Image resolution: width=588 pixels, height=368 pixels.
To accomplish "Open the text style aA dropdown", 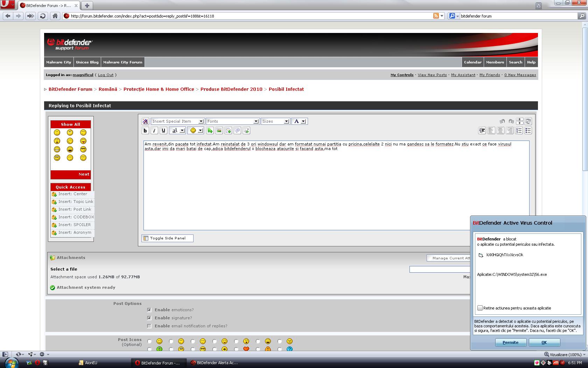I will coord(177,131).
